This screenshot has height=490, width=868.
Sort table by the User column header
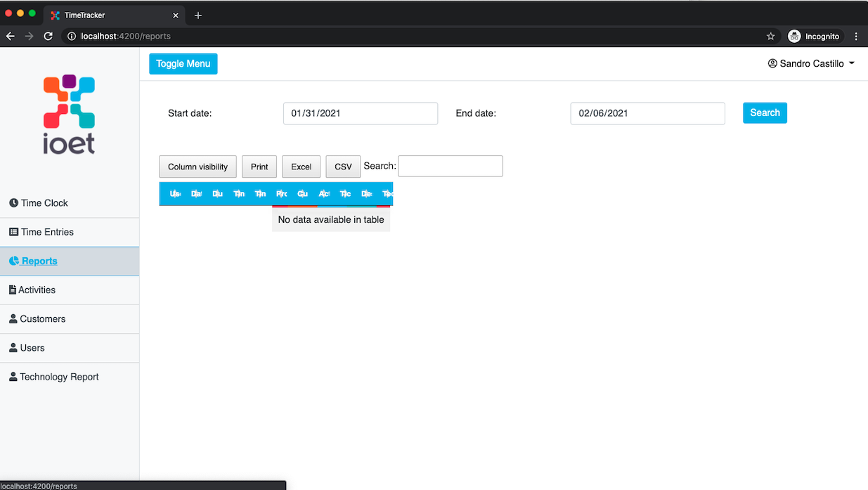point(176,193)
